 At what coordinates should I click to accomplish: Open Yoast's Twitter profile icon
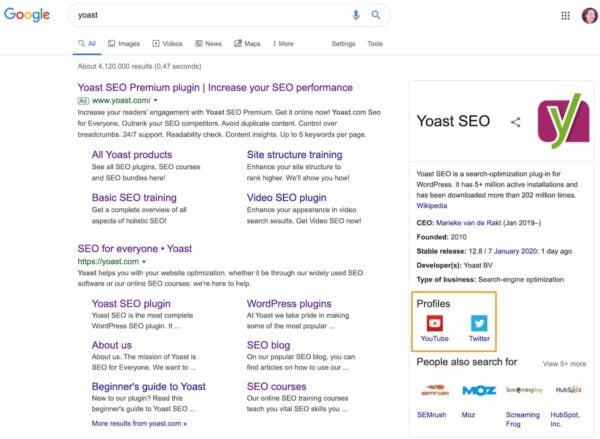coord(479,323)
